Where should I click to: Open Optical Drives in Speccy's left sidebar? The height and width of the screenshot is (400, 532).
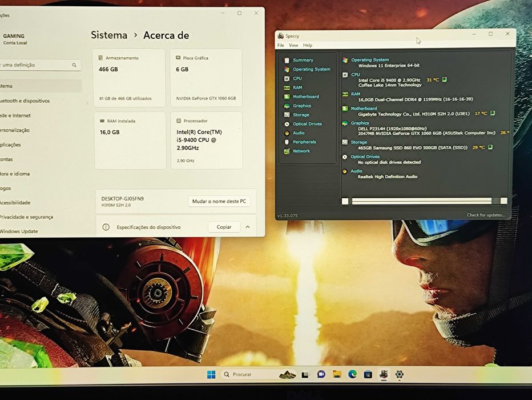[308, 124]
